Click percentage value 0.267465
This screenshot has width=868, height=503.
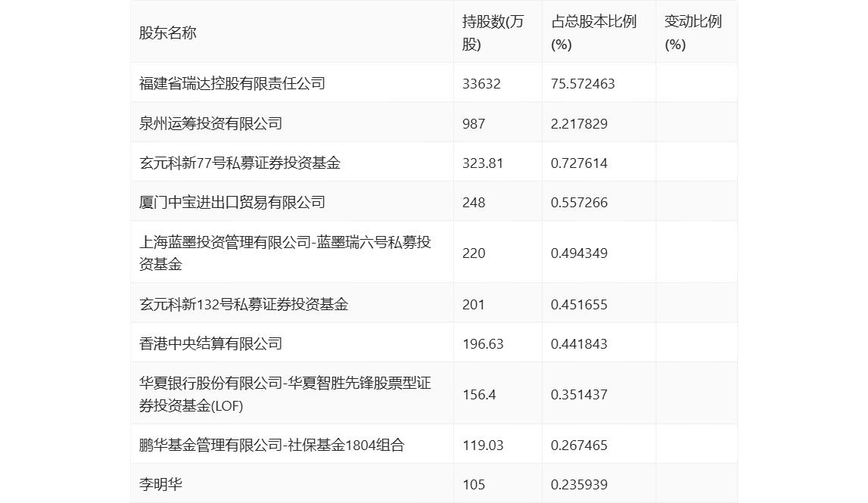(578, 445)
